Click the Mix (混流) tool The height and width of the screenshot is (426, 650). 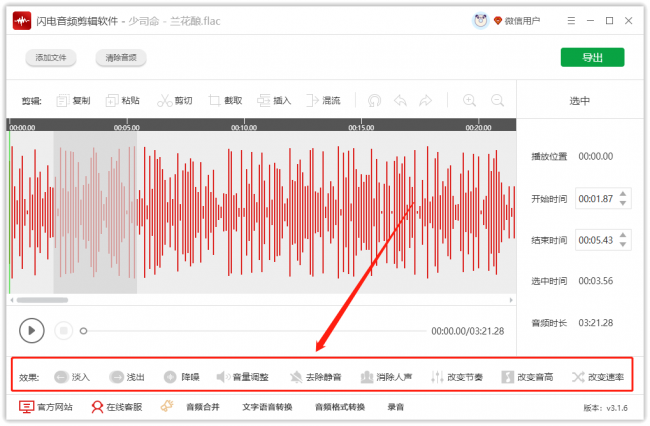pos(323,101)
